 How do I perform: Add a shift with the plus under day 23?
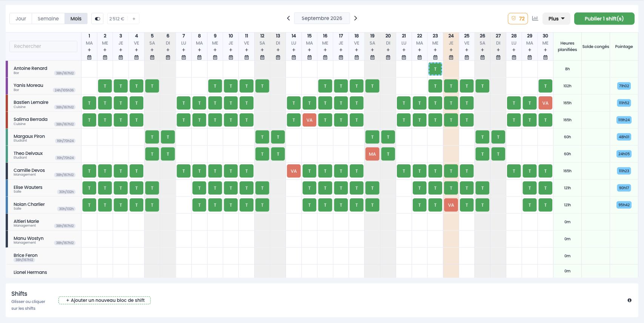tap(435, 50)
